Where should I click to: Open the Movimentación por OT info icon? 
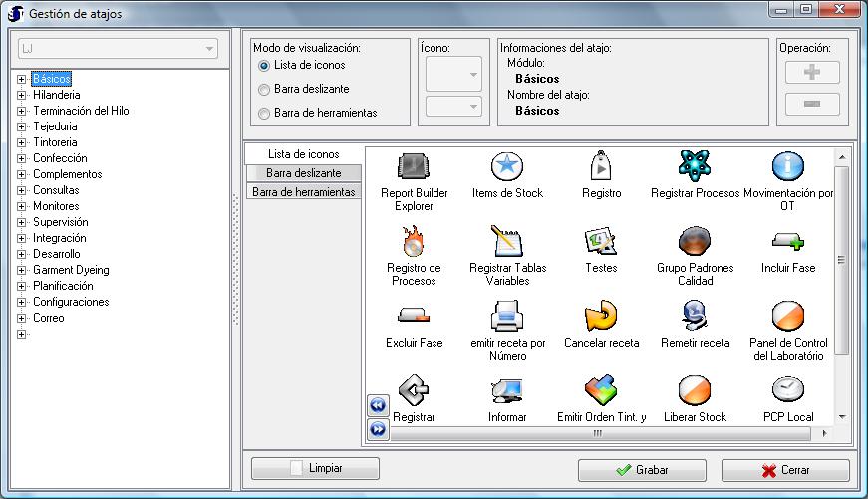(x=788, y=166)
